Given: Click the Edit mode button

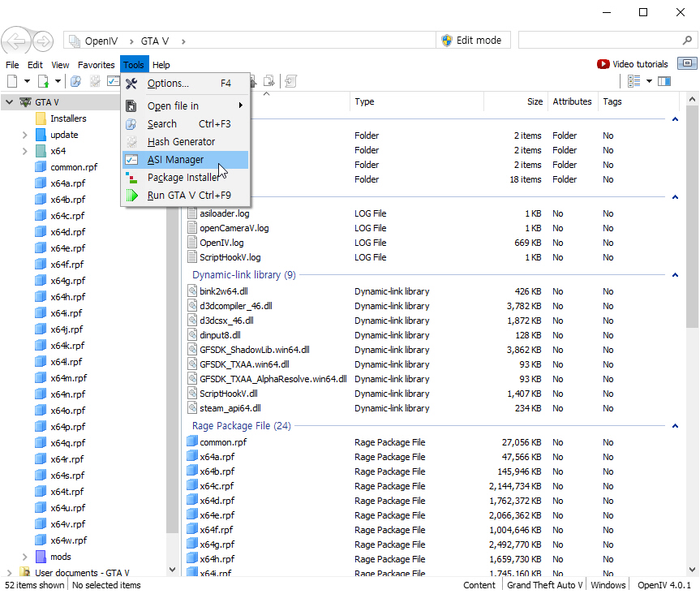Looking at the screenshot, I should click(x=473, y=41).
